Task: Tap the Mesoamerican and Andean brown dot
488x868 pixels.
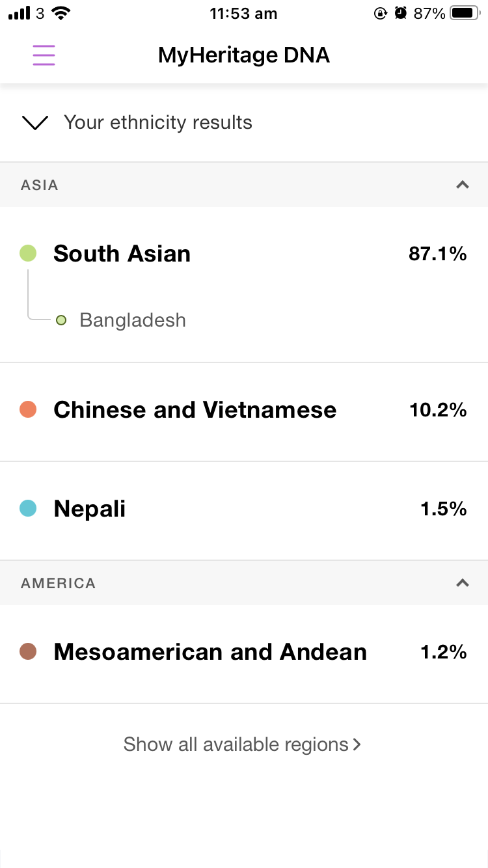Action: click(x=28, y=651)
